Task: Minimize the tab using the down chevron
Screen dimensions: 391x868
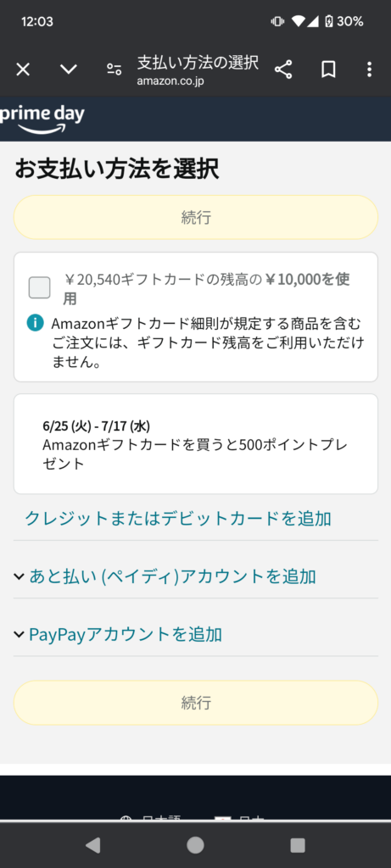Action: (x=69, y=70)
